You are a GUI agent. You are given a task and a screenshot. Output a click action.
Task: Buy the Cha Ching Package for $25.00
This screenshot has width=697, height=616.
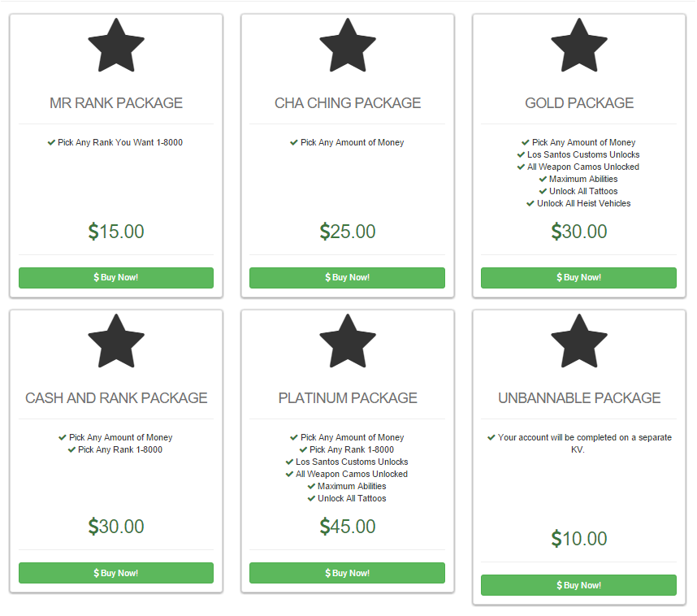(348, 278)
